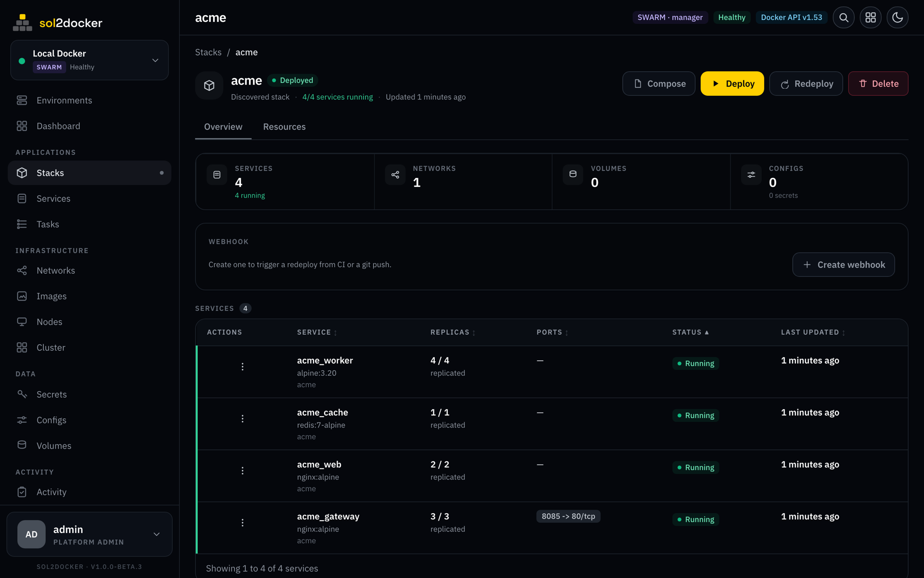This screenshot has width=924, height=578.
Task: Sort table by Last Updated column
Action: click(x=813, y=332)
